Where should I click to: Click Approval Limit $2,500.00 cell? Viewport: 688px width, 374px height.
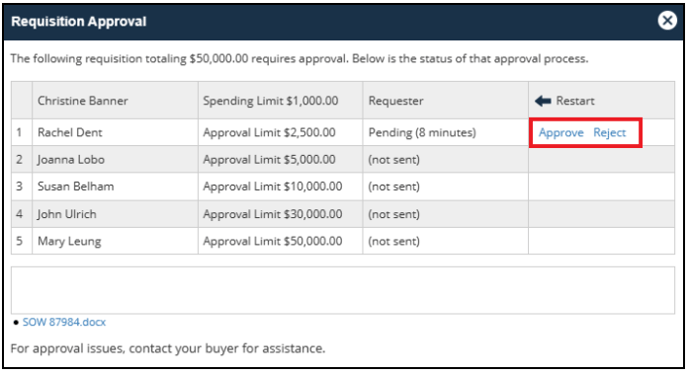(280, 133)
